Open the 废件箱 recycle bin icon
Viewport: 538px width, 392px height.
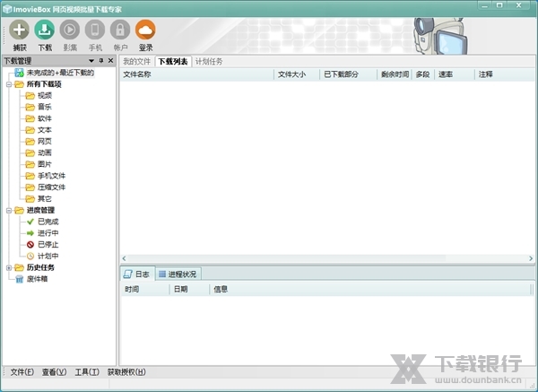click(x=19, y=279)
